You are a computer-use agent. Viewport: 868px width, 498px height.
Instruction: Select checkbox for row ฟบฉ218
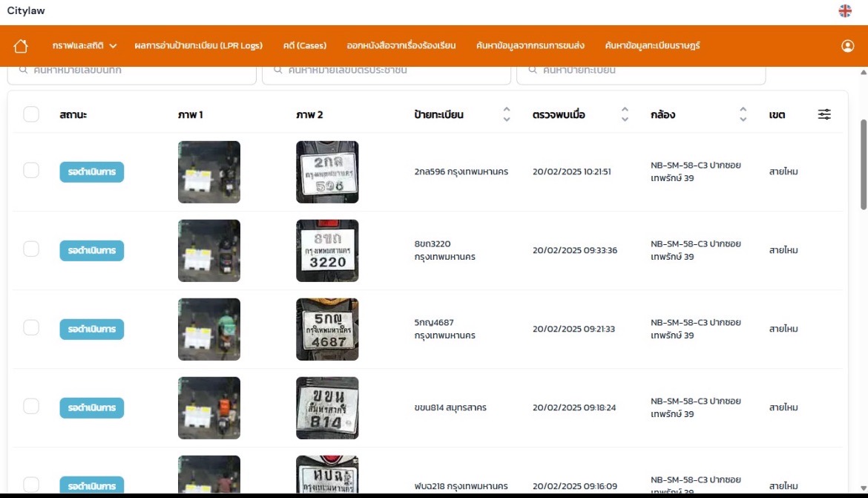coord(31,485)
